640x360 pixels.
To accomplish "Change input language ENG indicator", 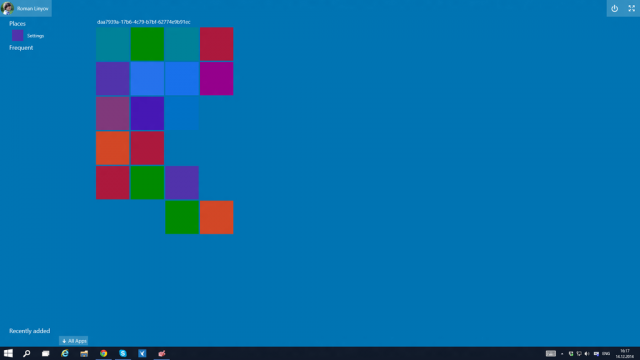I will pos(606,354).
